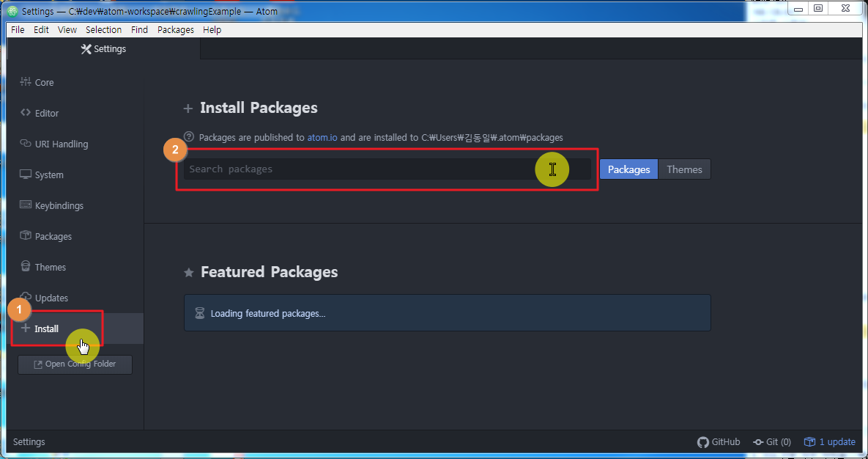The width and height of the screenshot is (868, 459).
Task: Click into the Search packages field
Action: (x=387, y=169)
